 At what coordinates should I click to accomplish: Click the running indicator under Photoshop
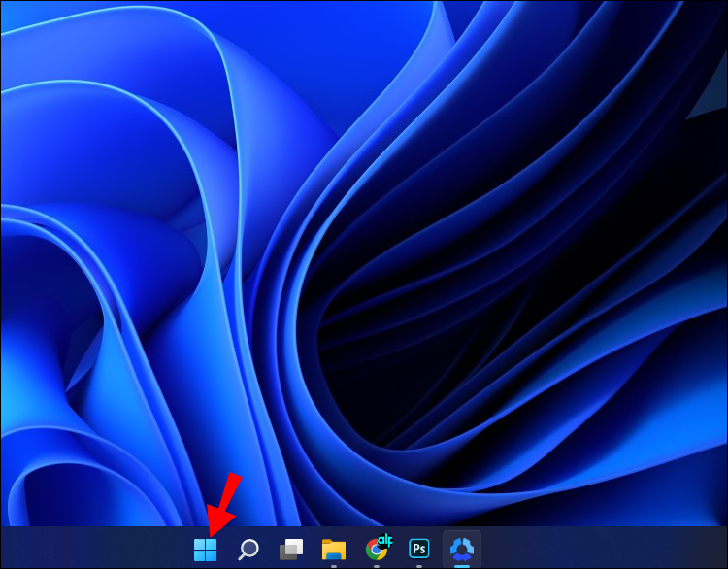click(x=419, y=565)
